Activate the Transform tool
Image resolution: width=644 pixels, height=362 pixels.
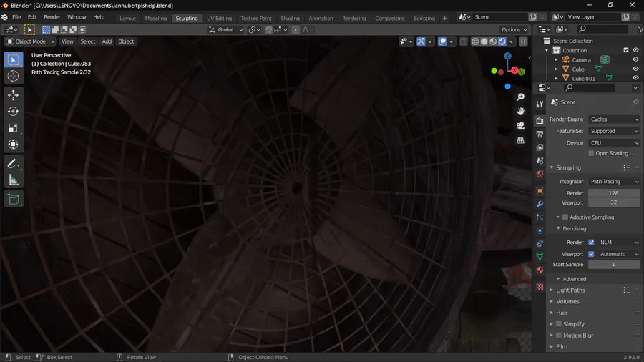coord(13,145)
